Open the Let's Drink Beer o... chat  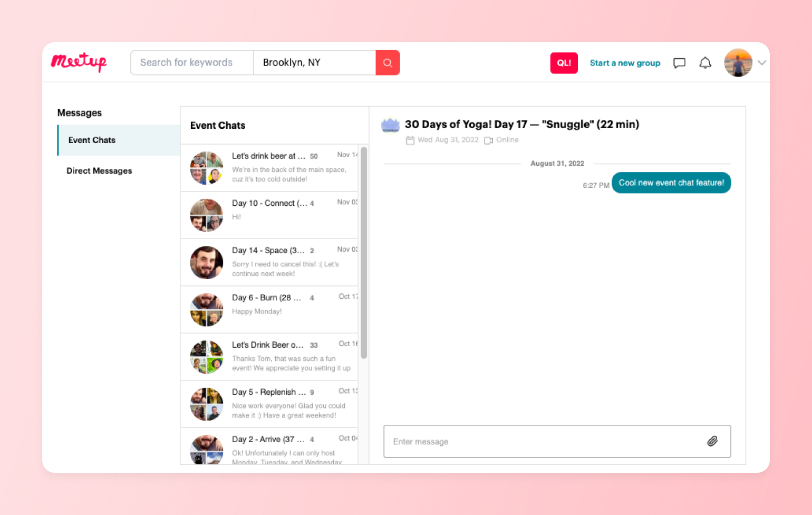(x=269, y=357)
